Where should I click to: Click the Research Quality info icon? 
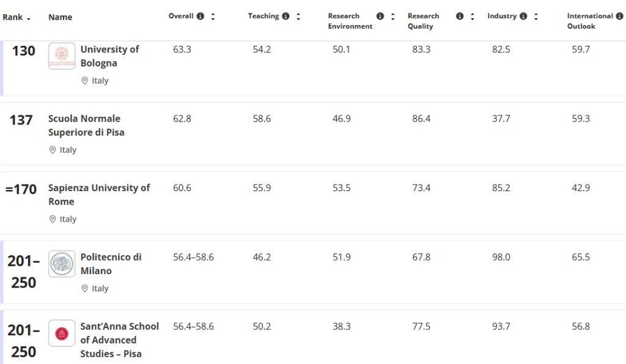pos(460,16)
